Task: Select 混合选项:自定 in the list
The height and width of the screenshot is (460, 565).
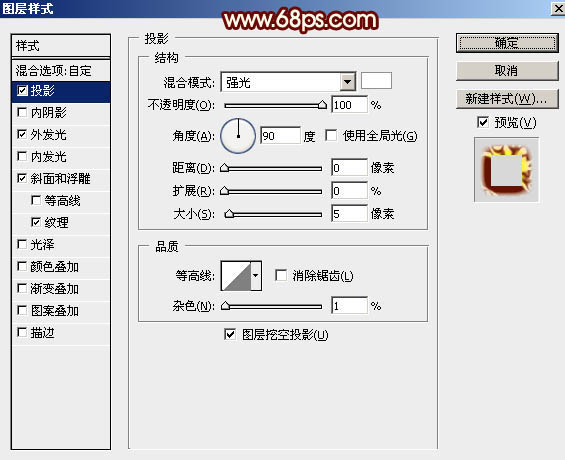Action: pos(61,71)
